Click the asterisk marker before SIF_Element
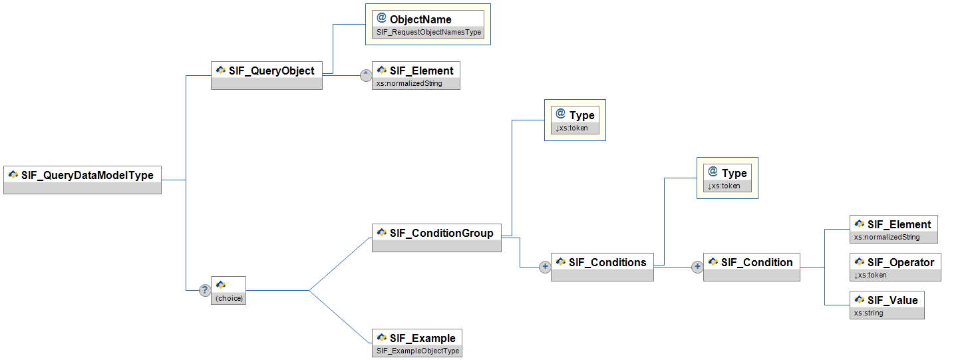980x360 pixels. click(365, 75)
